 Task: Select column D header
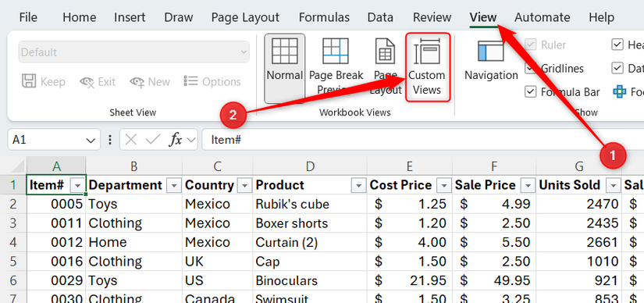pos(310,166)
